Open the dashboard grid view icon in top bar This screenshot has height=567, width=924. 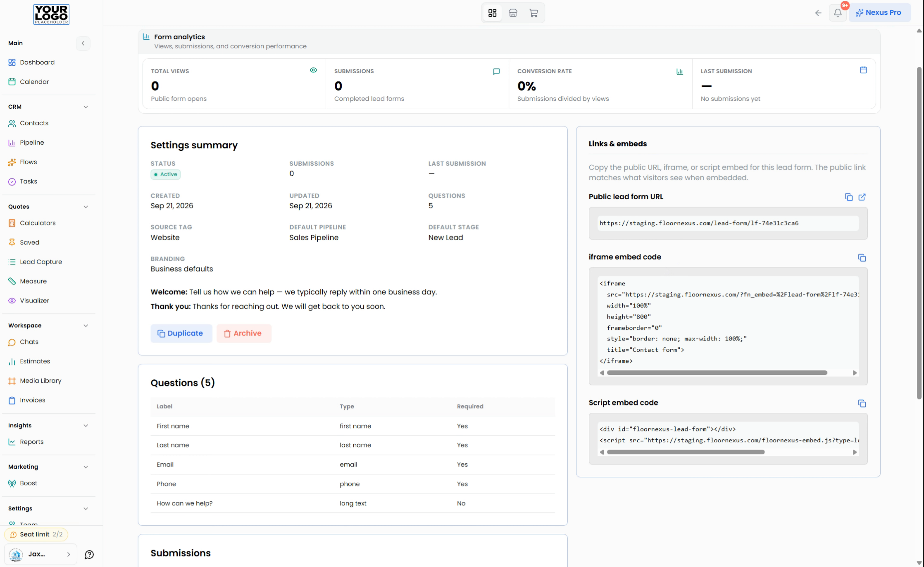coord(492,13)
